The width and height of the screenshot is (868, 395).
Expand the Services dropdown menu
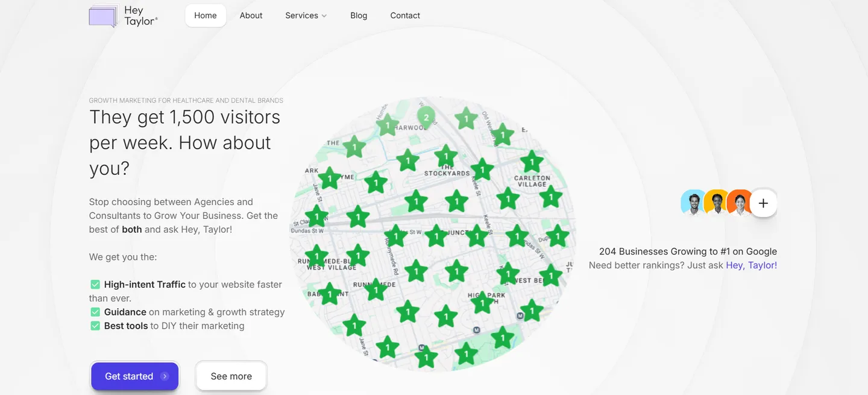point(306,16)
